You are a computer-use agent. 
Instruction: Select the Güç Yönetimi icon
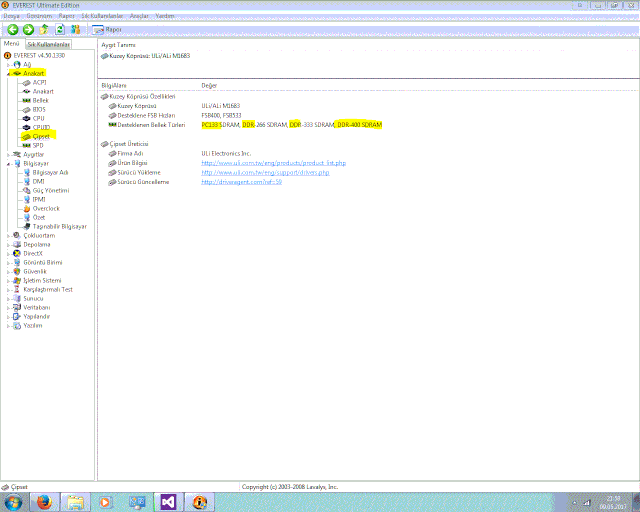pyautogui.click(x=27, y=190)
